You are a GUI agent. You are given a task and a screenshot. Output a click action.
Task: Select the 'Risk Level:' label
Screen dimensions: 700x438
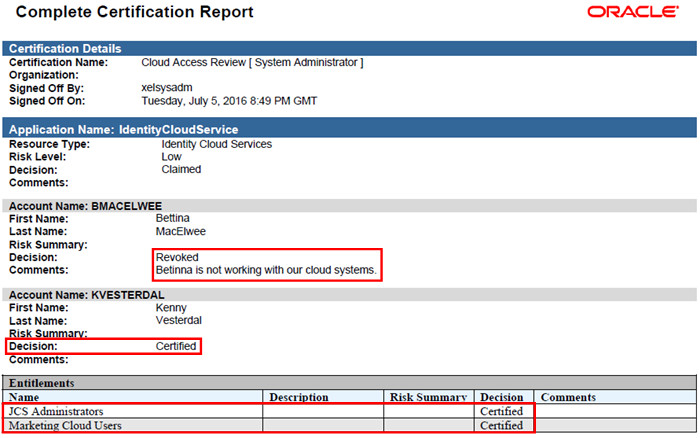click(38, 157)
